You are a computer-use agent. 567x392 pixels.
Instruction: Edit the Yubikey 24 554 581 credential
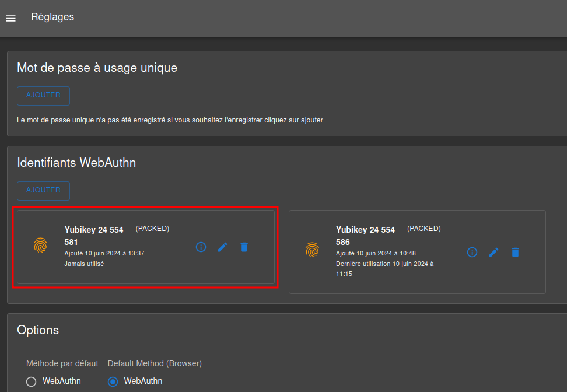click(222, 247)
